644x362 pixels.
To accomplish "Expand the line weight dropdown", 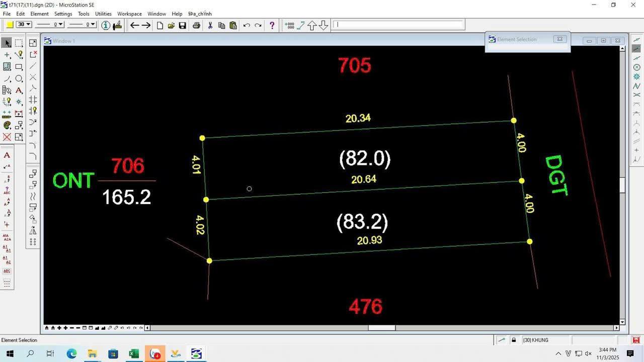I will [x=82, y=25].
